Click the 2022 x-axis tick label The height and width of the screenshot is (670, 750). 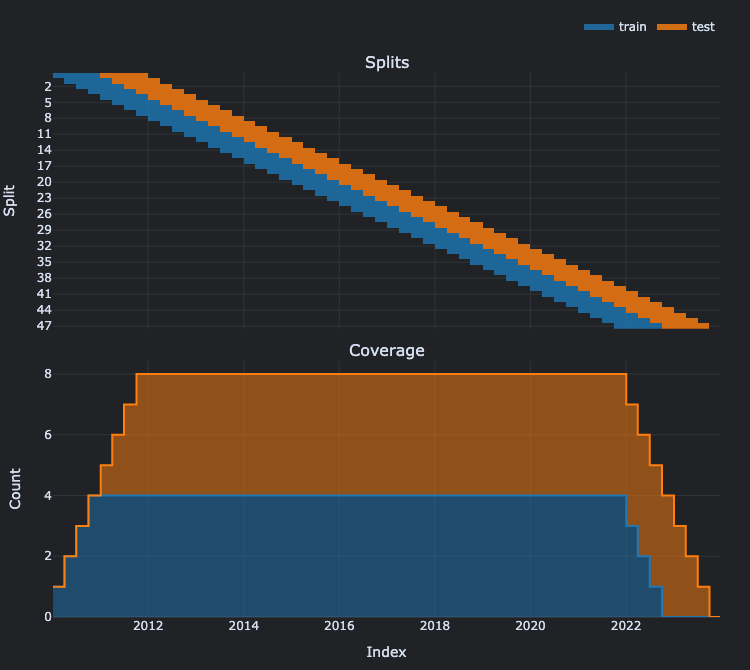(x=626, y=626)
